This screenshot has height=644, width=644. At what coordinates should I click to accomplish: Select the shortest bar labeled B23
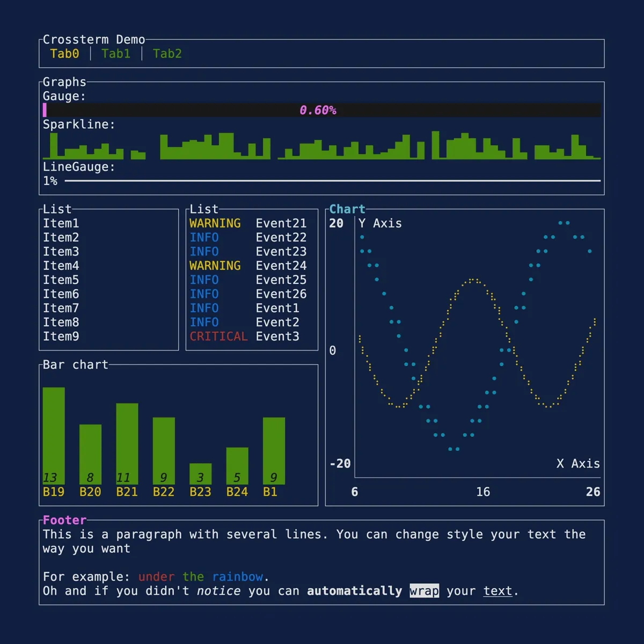coord(200,474)
